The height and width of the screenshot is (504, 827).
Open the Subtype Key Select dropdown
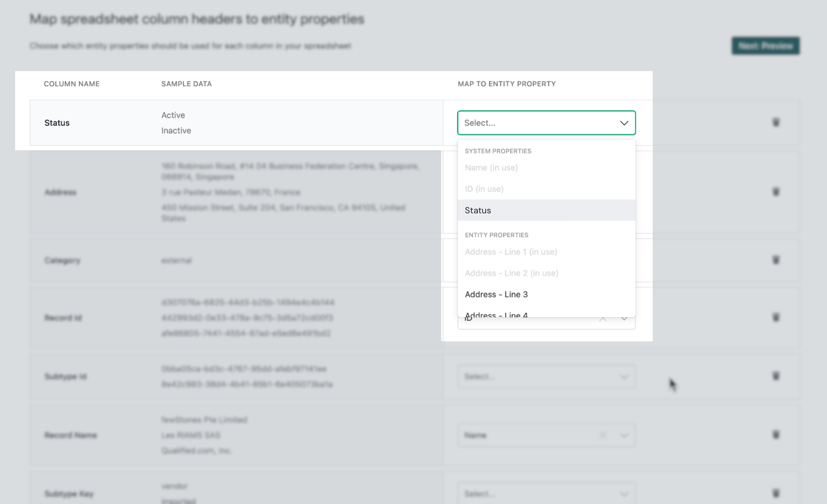(546, 494)
